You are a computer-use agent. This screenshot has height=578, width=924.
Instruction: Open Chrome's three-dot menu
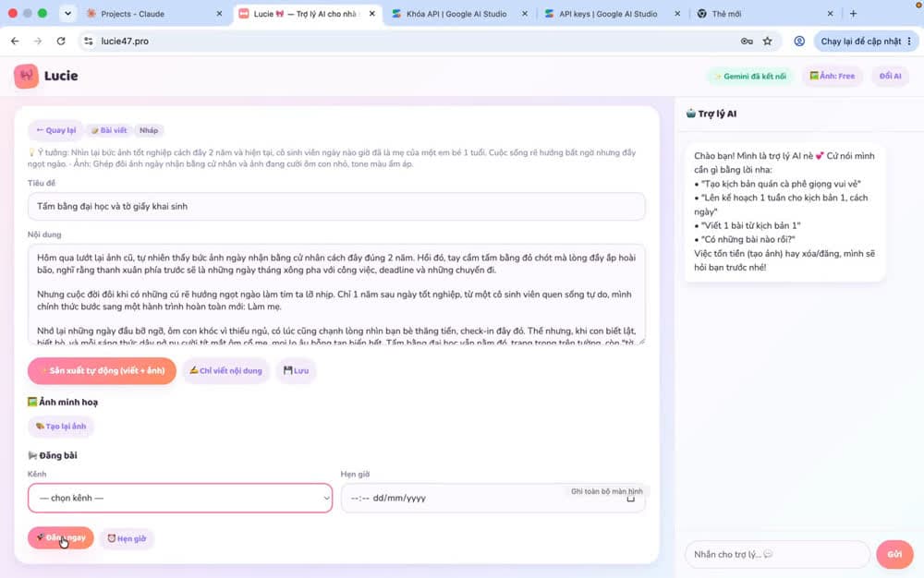tap(909, 42)
